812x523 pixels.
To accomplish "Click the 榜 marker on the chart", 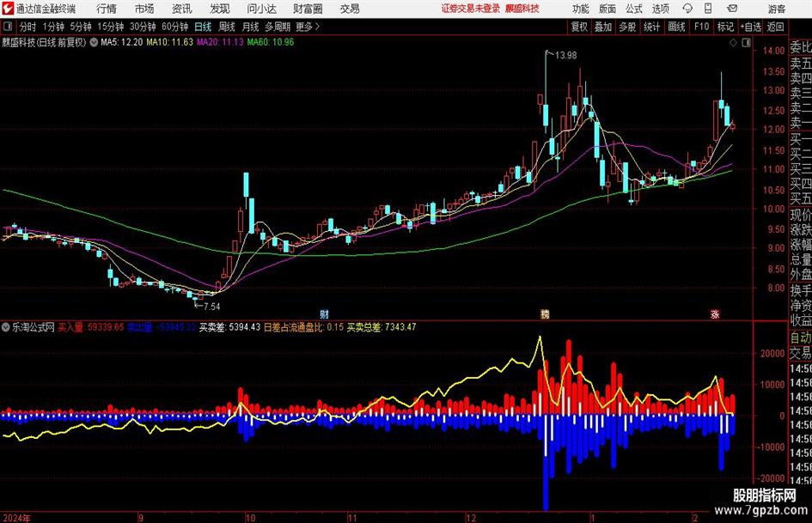I will click(546, 314).
